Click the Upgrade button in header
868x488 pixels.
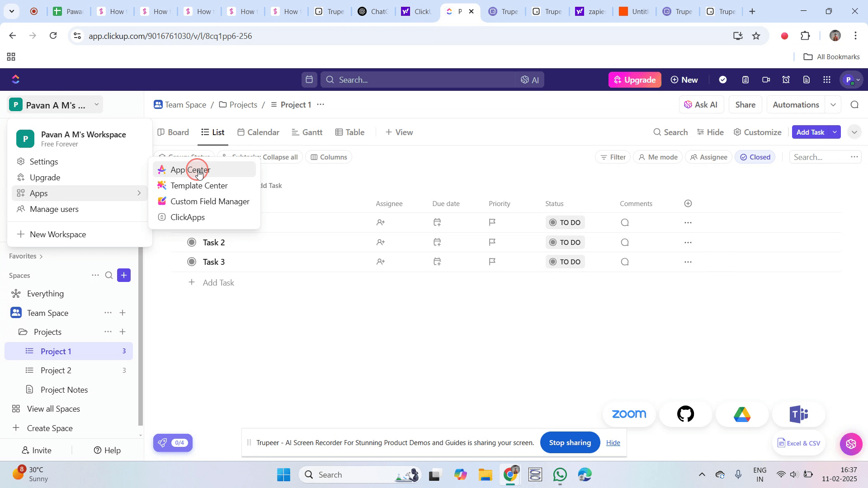point(635,80)
